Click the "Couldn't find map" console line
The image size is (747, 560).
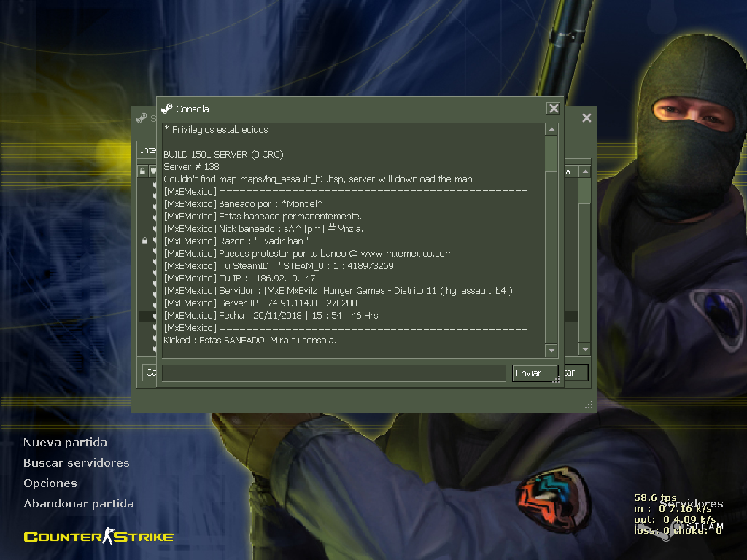pyautogui.click(x=318, y=179)
